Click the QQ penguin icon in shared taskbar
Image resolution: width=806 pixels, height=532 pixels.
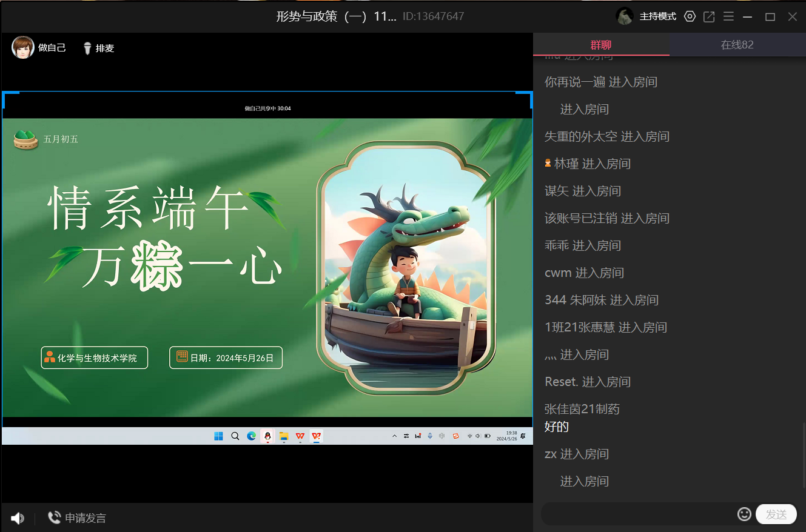267,436
